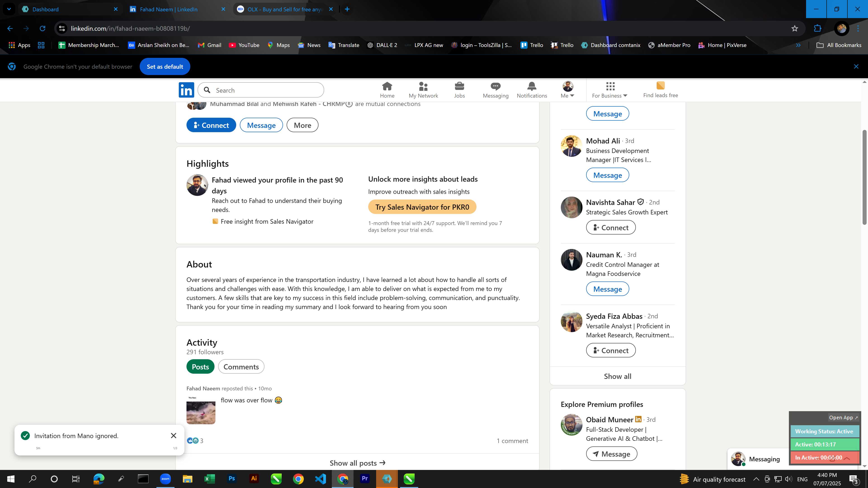Select the Comments filter pill
This screenshot has height=488, width=868.
click(241, 367)
